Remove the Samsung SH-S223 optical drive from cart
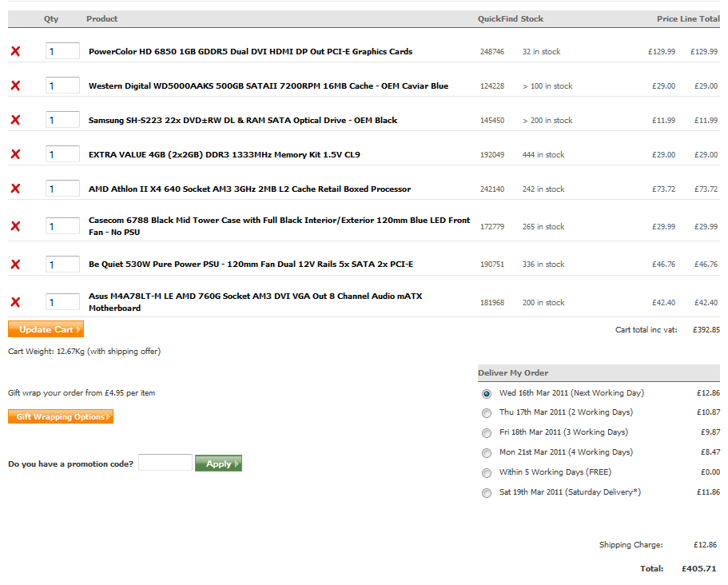 [15, 120]
